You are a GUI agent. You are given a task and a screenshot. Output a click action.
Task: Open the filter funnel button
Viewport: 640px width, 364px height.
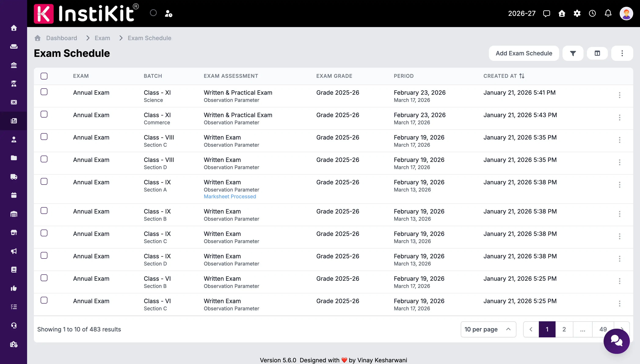[573, 53]
